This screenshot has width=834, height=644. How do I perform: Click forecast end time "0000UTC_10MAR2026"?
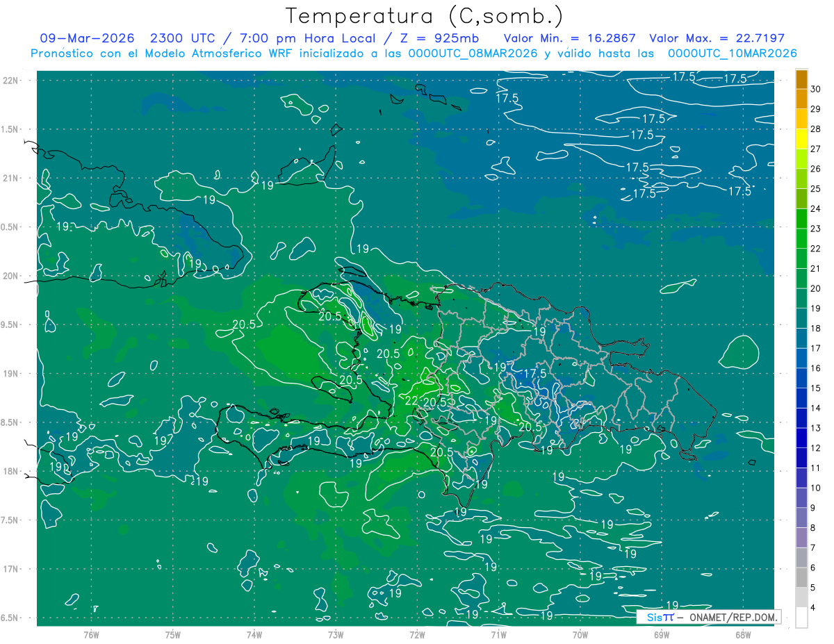pos(732,53)
